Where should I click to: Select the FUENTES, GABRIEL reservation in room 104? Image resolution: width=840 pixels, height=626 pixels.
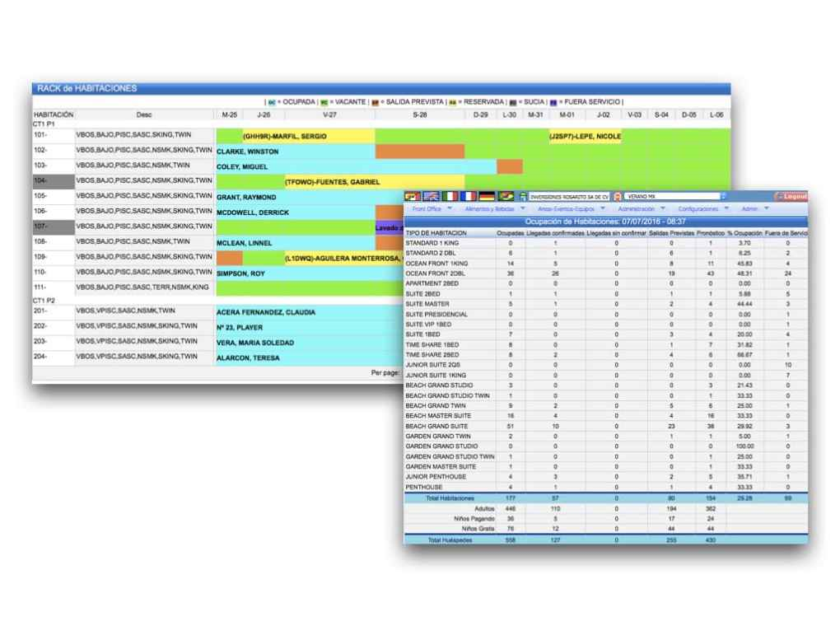[375, 182]
